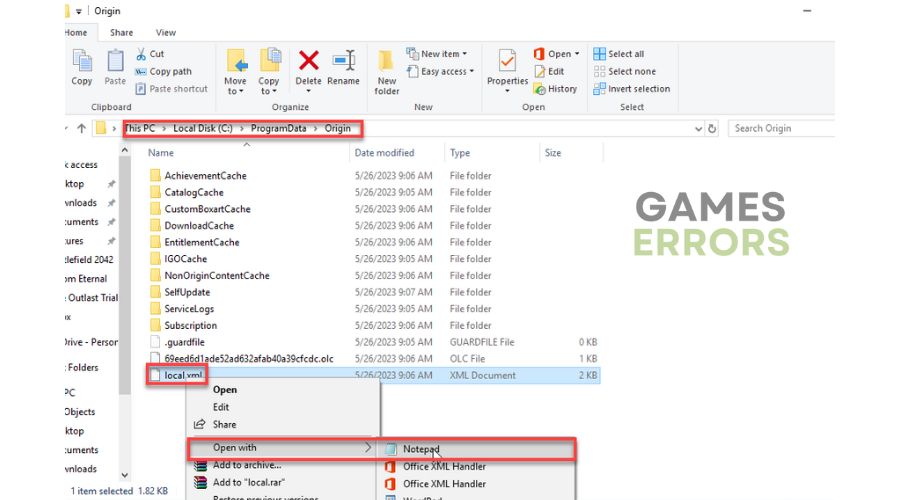Sort by Date modified column header

(x=384, y=153)
